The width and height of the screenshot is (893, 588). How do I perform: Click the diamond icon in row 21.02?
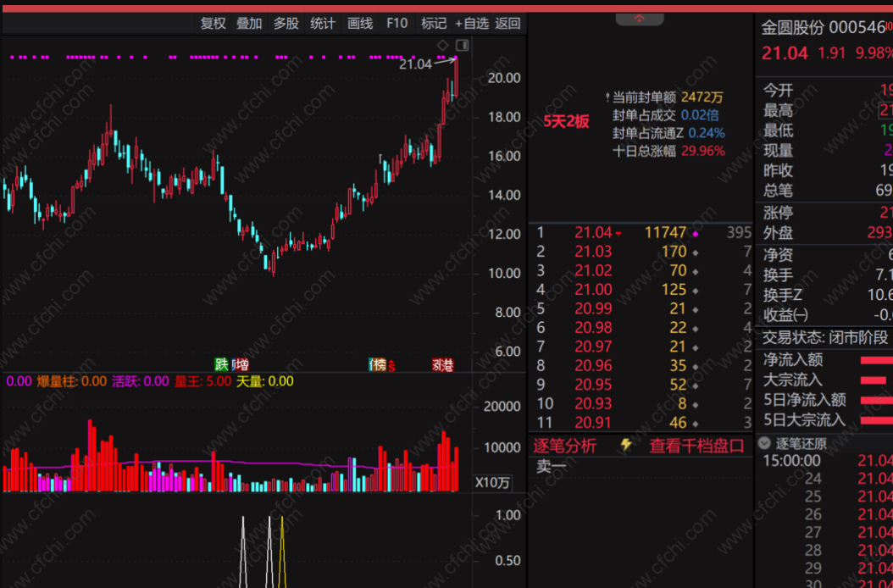click(x=695, y=271)
